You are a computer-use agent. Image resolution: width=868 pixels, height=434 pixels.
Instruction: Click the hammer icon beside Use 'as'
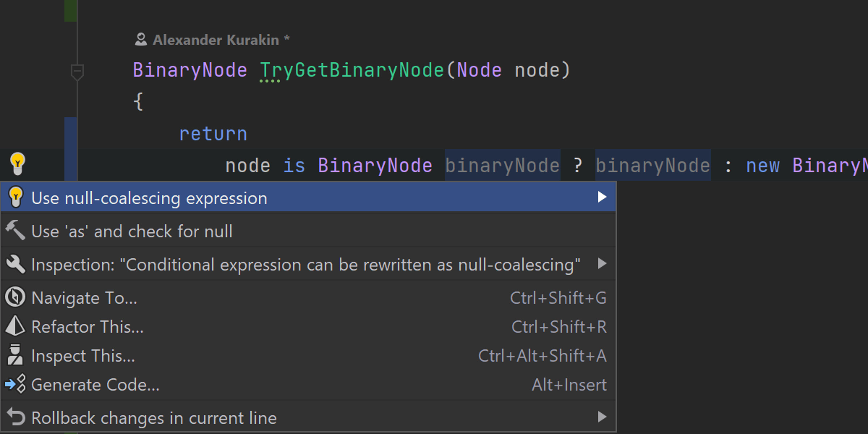click(x=15, y=231)
